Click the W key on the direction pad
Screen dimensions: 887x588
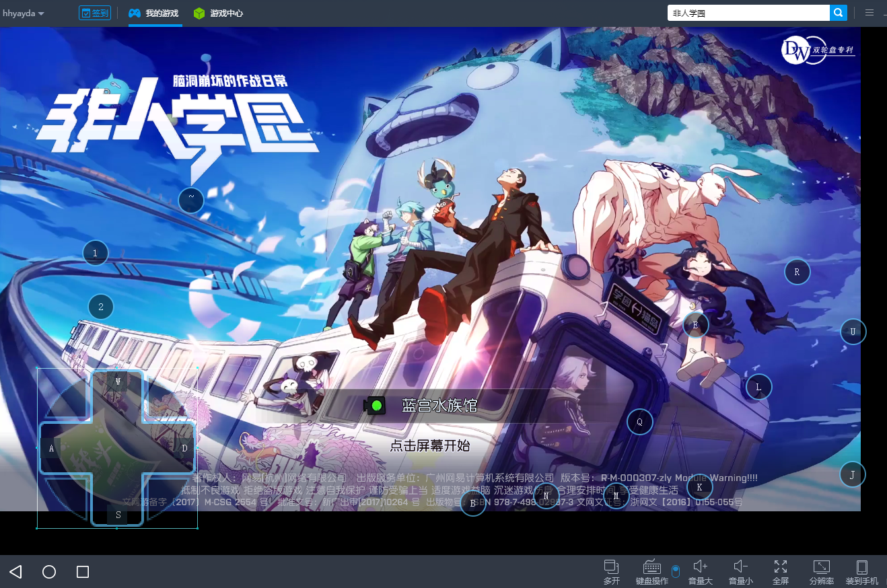click(117, 381)
